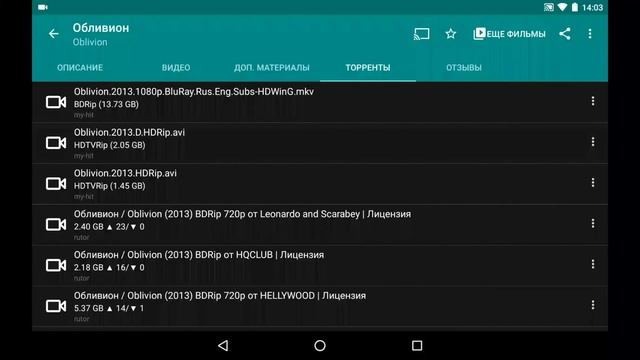This screenshot has width=640, height=360.
Task: Click the Обливион movie title in header
Action: (101, 28)
